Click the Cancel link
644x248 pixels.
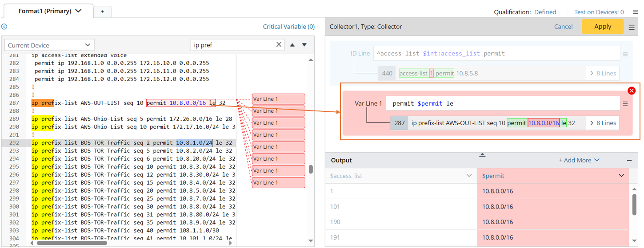563,27
